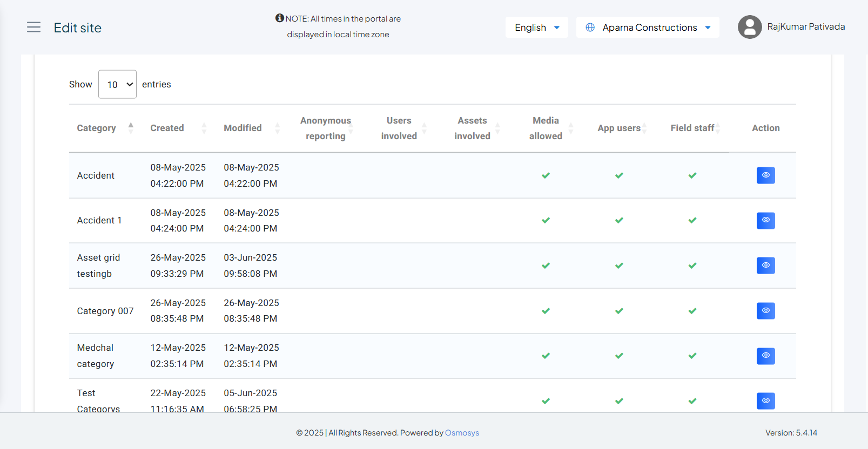Open the Show entries count dropdown

[117, 84]
